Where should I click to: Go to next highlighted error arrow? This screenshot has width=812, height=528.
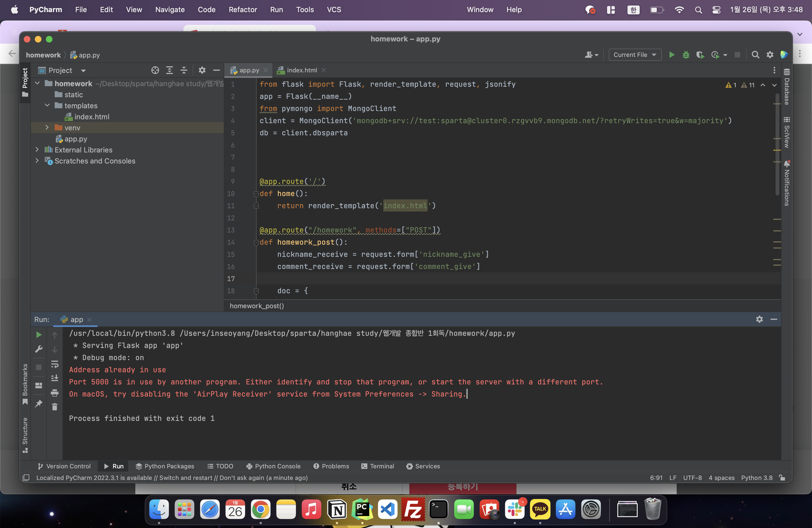pos(774,85)
